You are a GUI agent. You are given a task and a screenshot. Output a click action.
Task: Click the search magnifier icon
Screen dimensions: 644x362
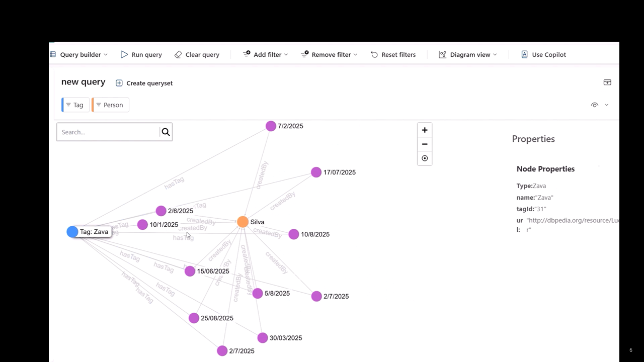coord(166,132)
